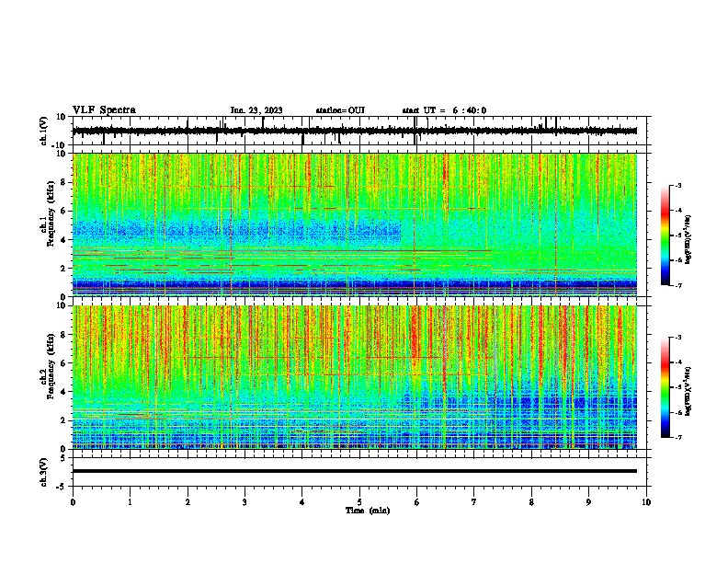
Task: Click tick label 0 on the time axis
Action: [73, 502]
